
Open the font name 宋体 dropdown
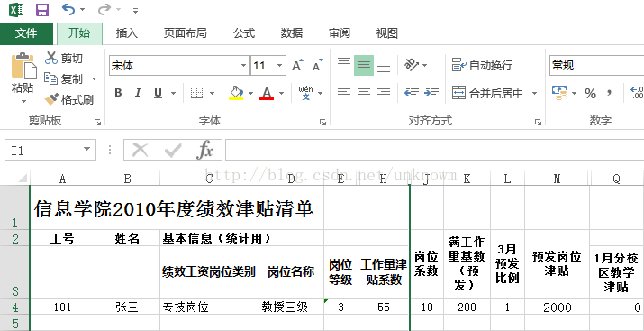click(x=243, y=66)
